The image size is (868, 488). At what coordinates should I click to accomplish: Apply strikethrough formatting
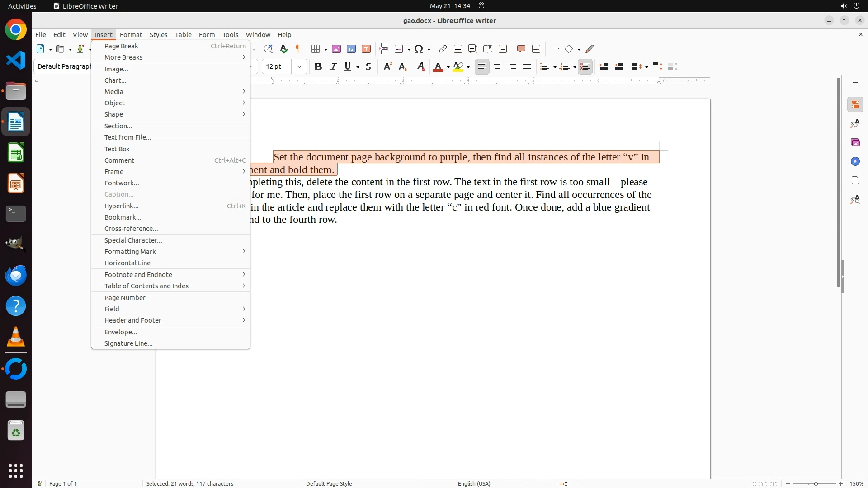(x=368, y=66)
